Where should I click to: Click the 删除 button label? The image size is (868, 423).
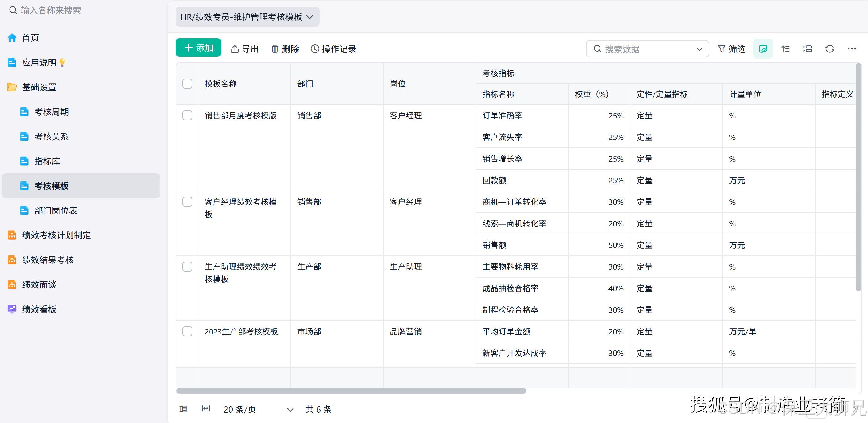click(x=290, y=49)
